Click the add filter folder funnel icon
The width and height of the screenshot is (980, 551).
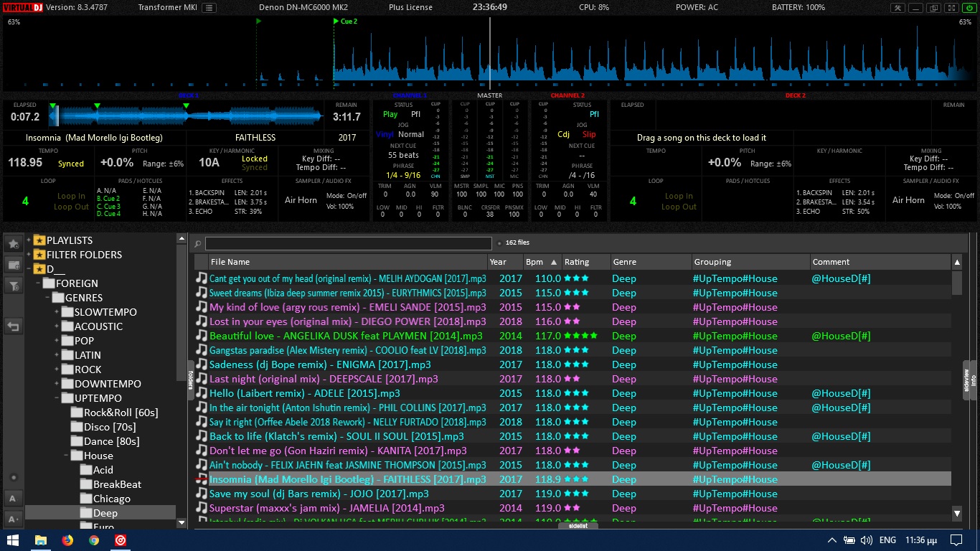(13, 286)
